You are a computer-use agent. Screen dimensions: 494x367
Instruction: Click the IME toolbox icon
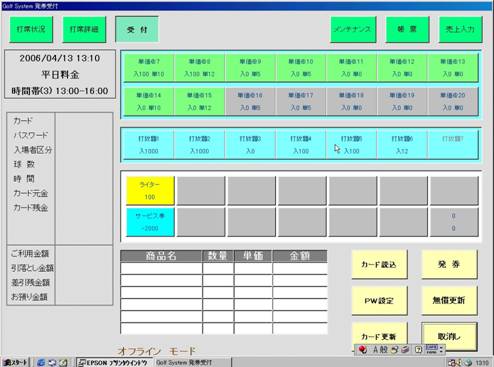click(405, 349)
